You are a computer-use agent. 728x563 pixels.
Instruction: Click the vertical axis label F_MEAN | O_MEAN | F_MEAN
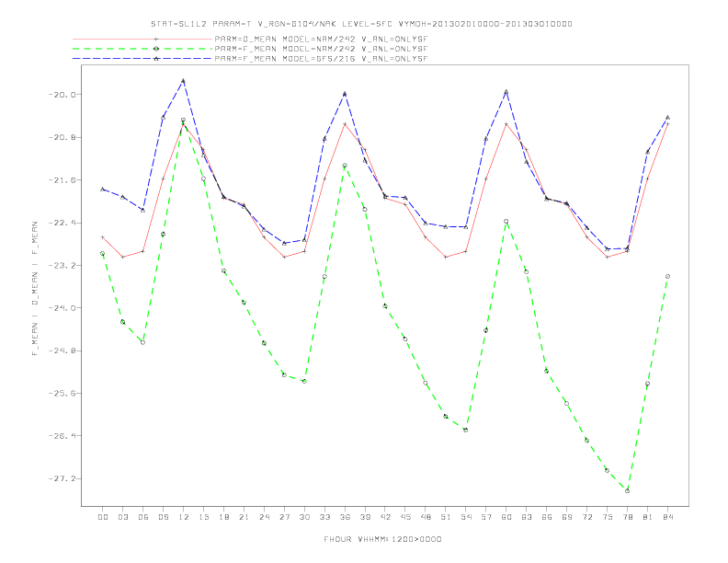point(35,289)
